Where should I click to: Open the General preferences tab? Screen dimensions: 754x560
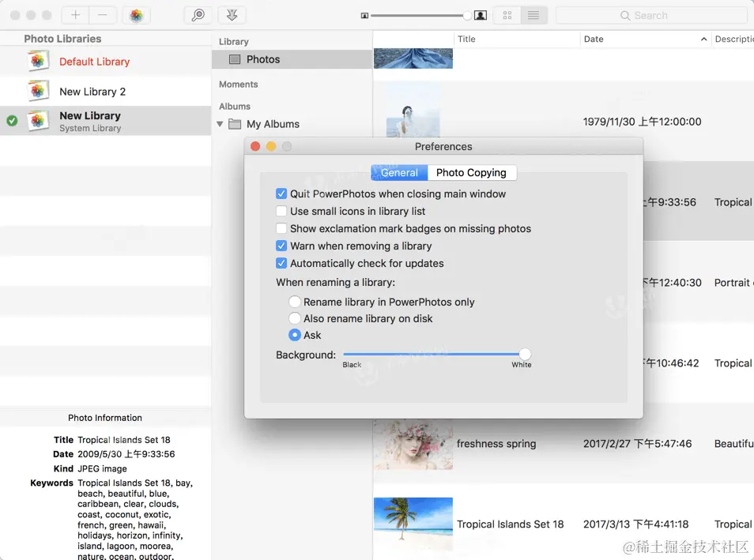[x=399, y=172]
